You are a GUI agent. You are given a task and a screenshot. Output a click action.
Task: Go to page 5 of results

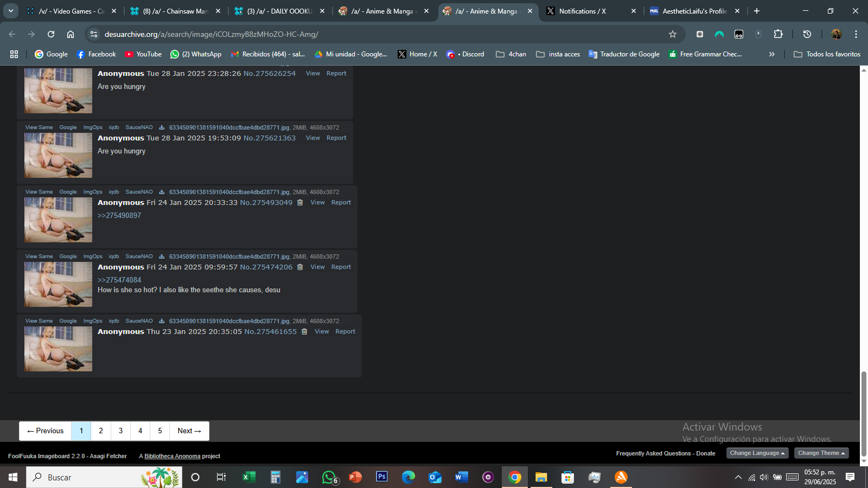[160, 431]
